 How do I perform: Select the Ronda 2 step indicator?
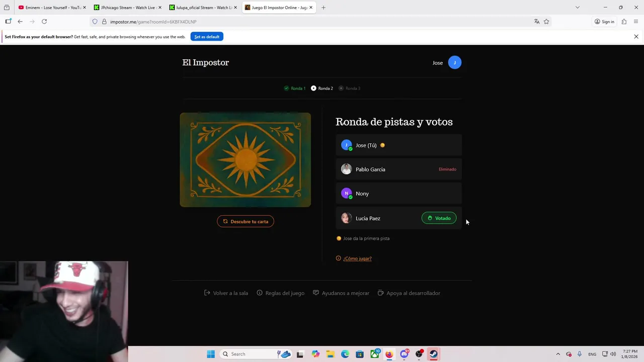pyautogui.click(x=322, y=88)
